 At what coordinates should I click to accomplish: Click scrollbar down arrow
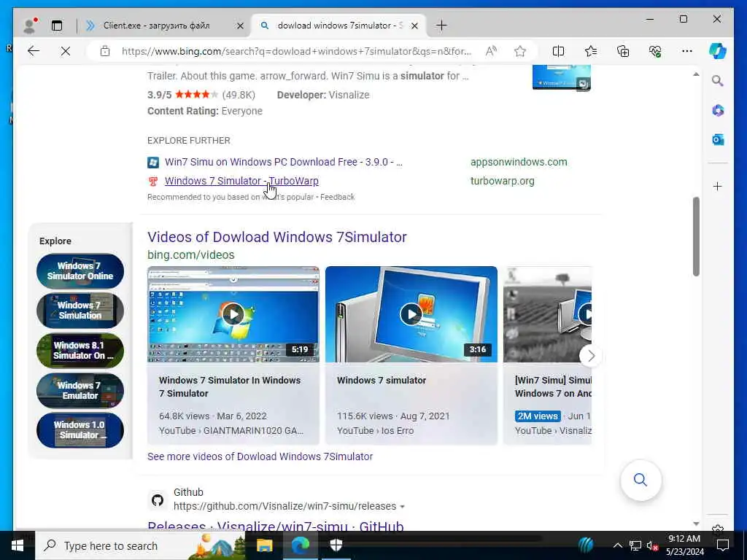[x=696, y=524]
